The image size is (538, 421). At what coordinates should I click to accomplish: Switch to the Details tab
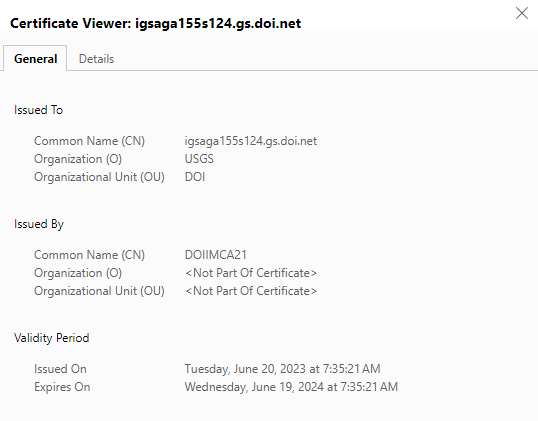[x=96, y=59]
